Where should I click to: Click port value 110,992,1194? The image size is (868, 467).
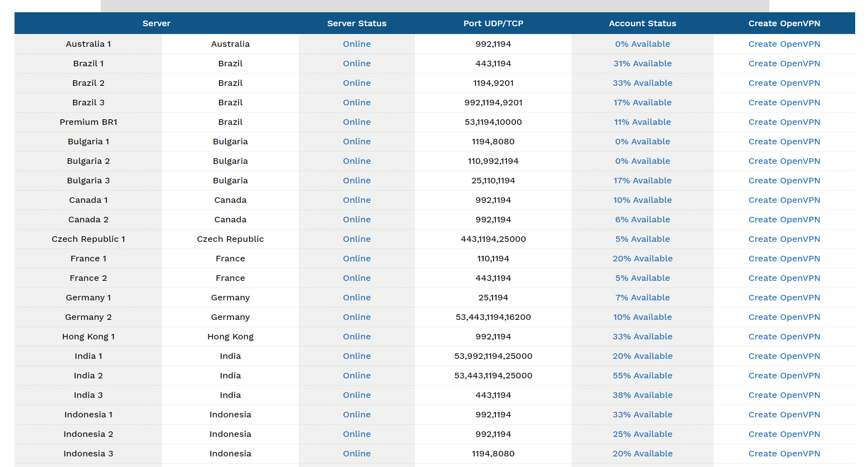(493, 161)
